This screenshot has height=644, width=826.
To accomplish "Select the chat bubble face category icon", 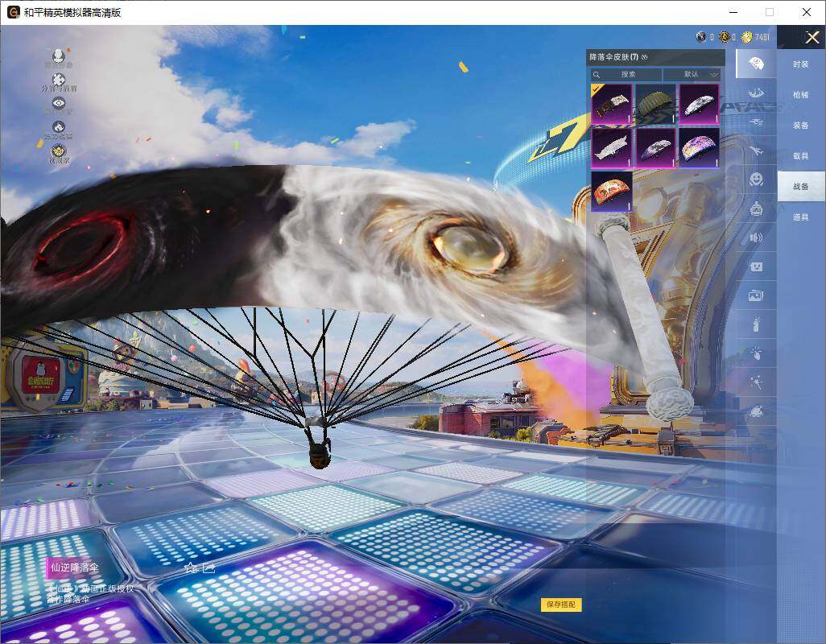I will [756, 267].
